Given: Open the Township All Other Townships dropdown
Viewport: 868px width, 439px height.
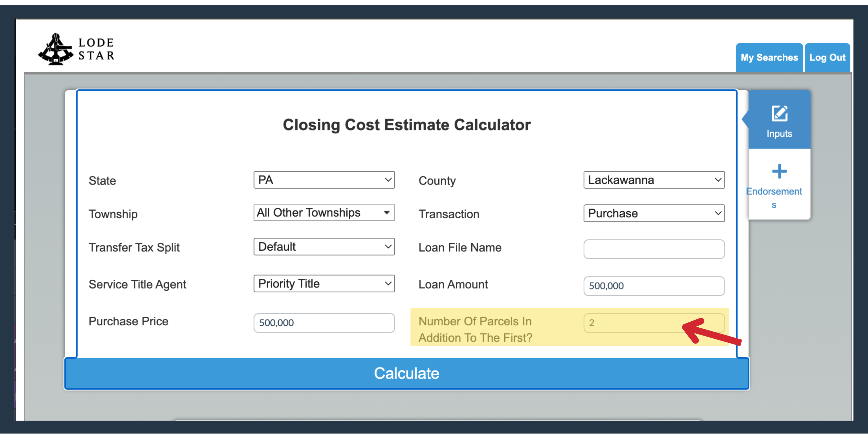Looking at the screenshot, I should click(x=324, y=213).
